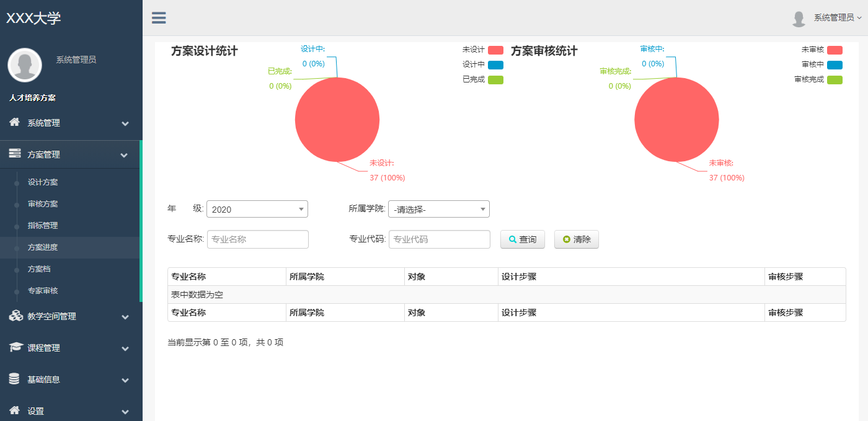The height and width of the screenshot is (421, 868).
Task: Click the 方案设计统计 red pie chart
Action: [337, 120]
